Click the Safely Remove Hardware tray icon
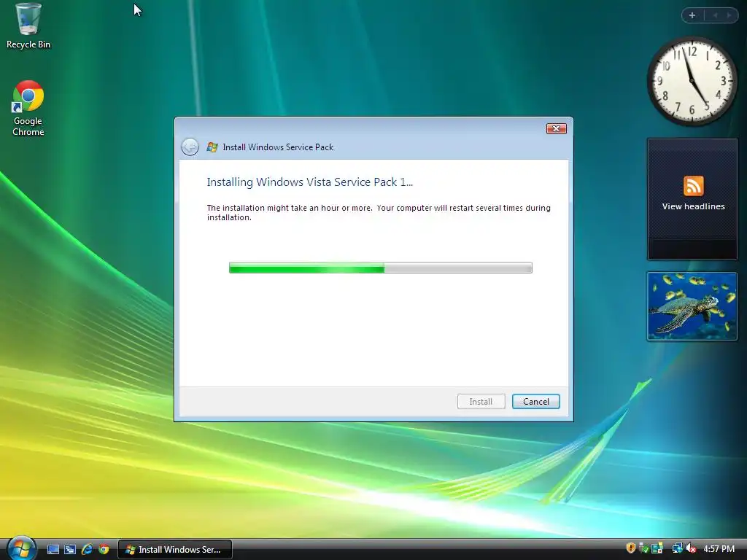This screenshot has width=747, height=560. pyautogui.click(x=644, y=548)
